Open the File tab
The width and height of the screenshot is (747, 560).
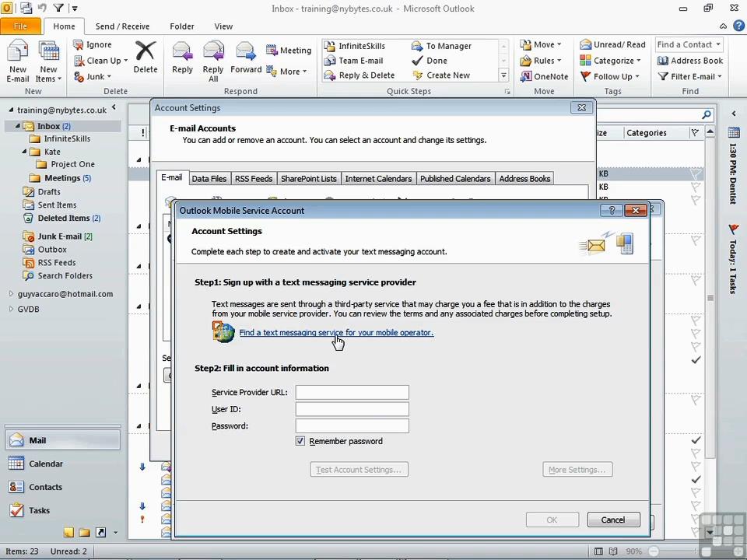coord(20,26)
